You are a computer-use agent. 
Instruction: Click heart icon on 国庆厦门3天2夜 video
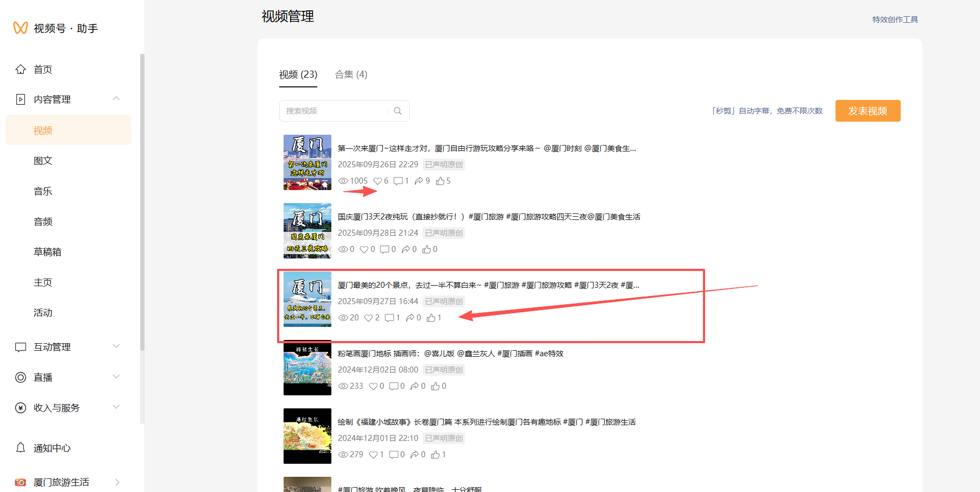tap(364, 249)
